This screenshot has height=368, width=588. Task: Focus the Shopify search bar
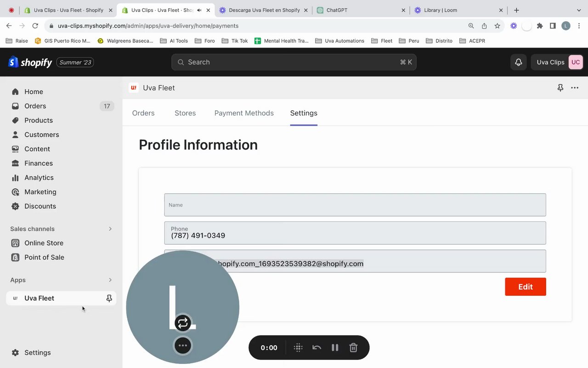294,62
